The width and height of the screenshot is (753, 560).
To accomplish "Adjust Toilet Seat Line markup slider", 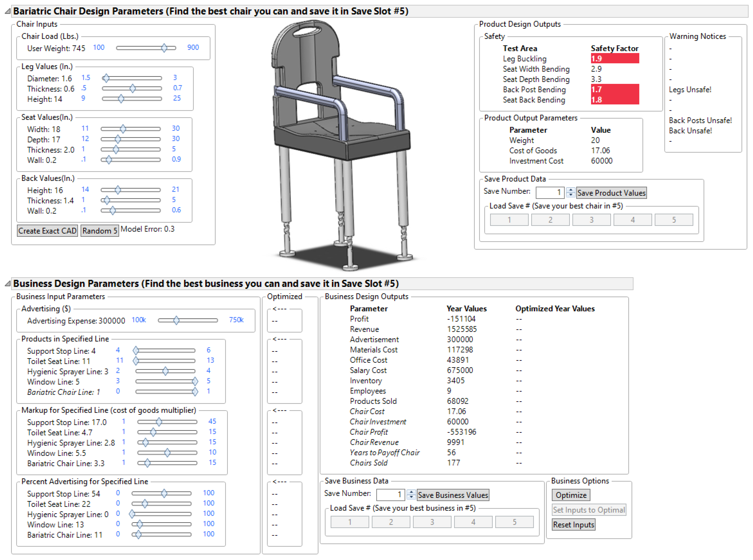I will point(167,432).
